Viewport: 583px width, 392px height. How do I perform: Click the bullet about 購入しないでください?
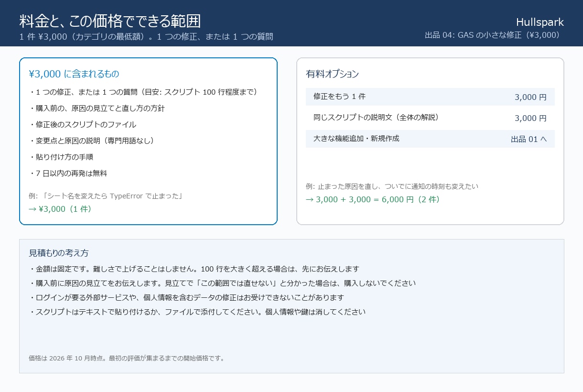(x=222, y=283)
